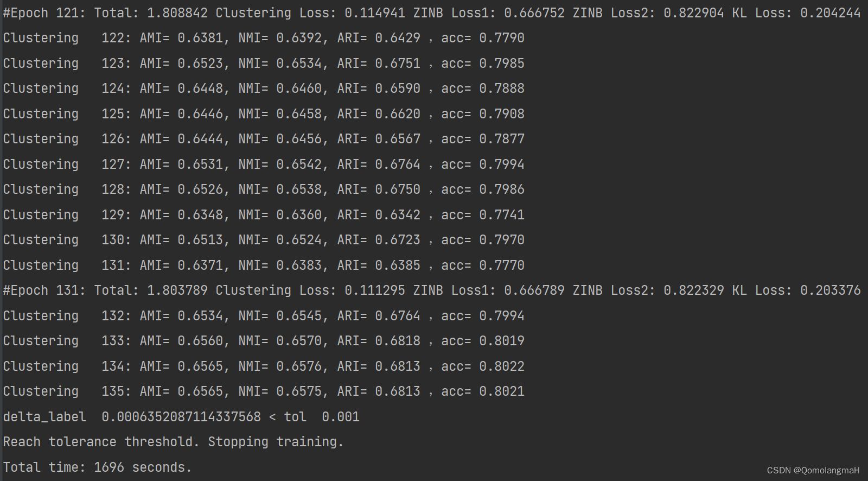Select the Clustering 132 output line
The image size is (868, 481).
point(264,316)
